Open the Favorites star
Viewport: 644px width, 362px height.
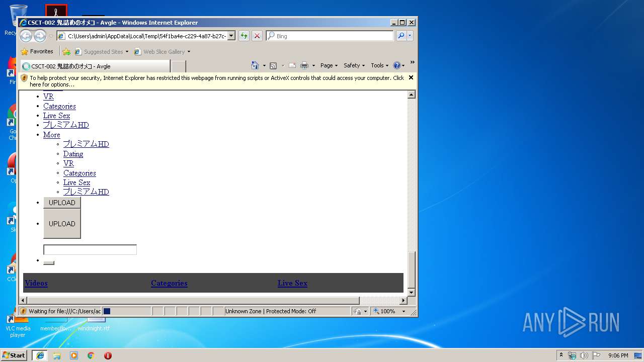click(24, 51)
